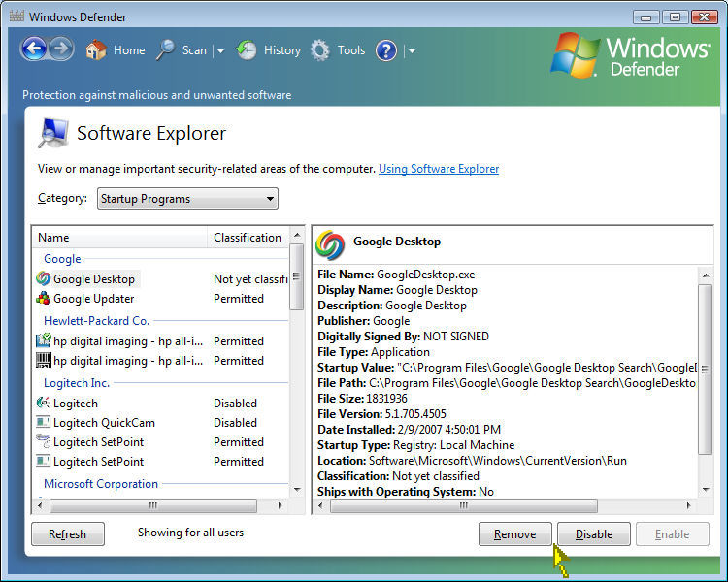Open the Tools gear icon

point(320,50)
